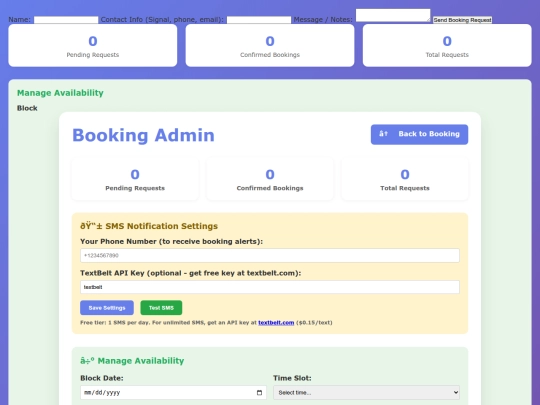
Task: Open the Block Date calendar picker icon
Action: (259, 393)
